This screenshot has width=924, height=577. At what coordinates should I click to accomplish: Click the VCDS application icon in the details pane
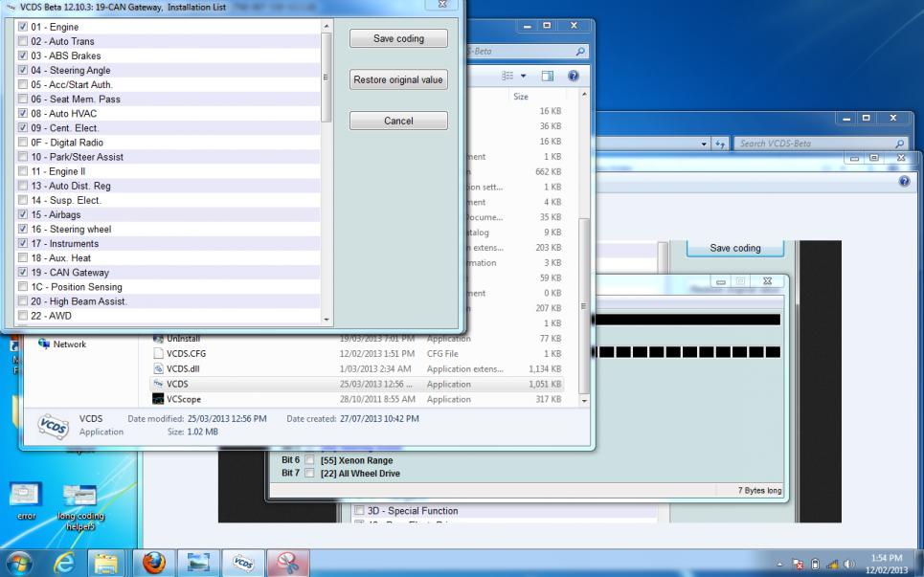click(53, 425)
